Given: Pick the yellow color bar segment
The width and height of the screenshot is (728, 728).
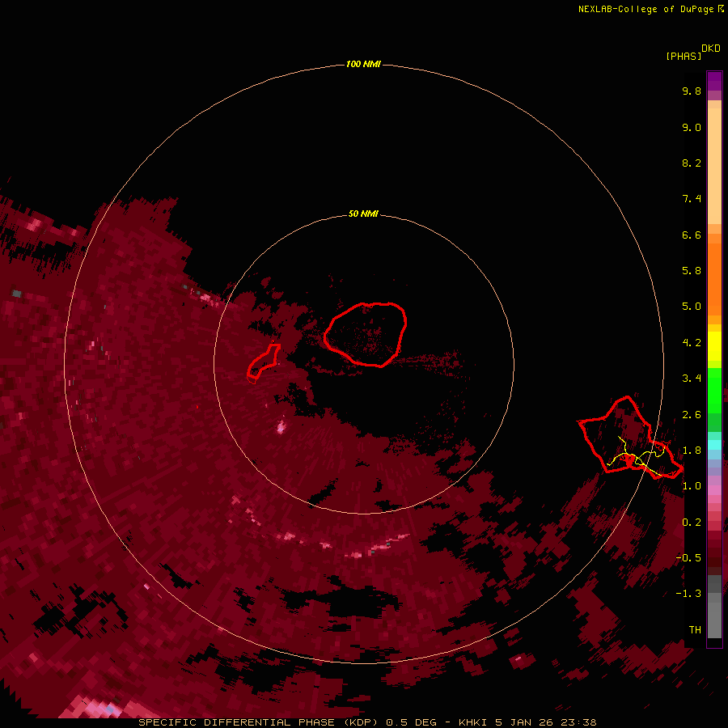Looking at the screenshot, I should tap(714, 346).
